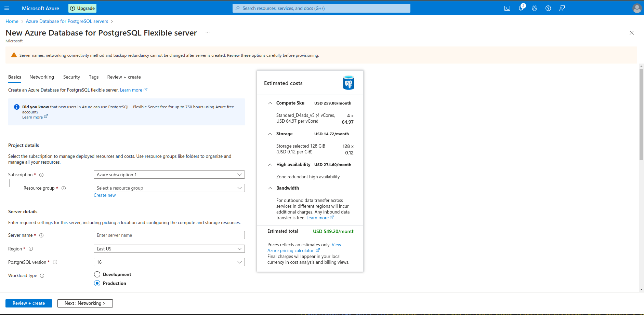Click the scrollbar up arrow
Viewport: 644px width, 315px height.
(641, 66)
